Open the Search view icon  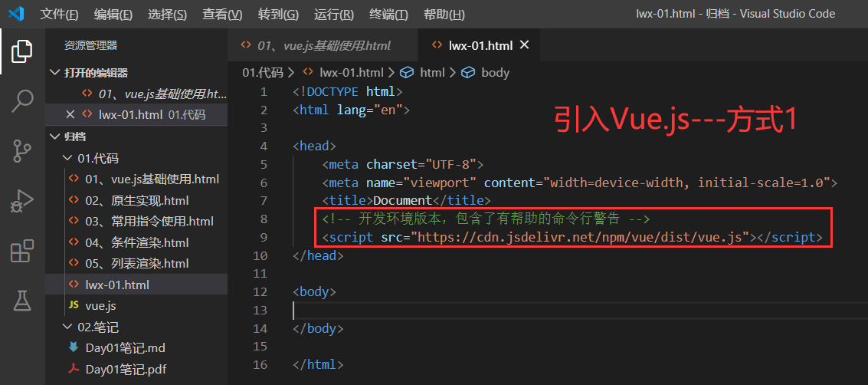(22, 101)
